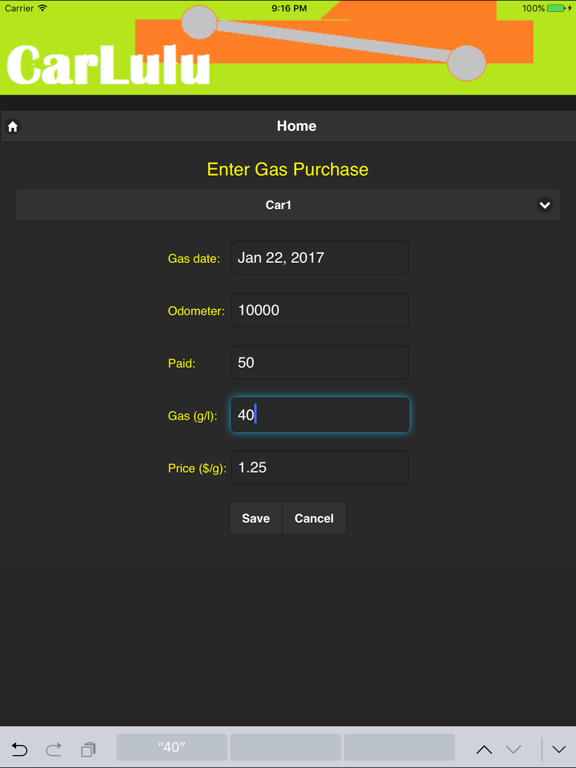This screenshot has height=768, width=576.
Task: Choose the "40" keyboard suggestion
Action: coord(172,747)
